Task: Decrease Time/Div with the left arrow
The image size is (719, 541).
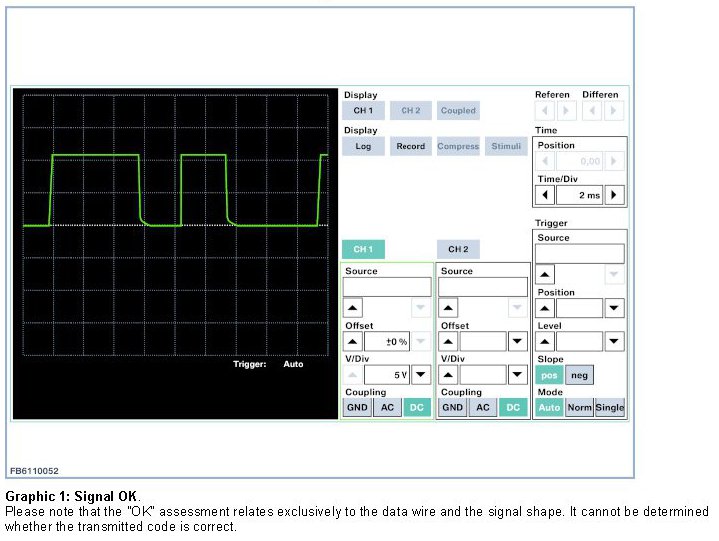Action: pos(546,195)
